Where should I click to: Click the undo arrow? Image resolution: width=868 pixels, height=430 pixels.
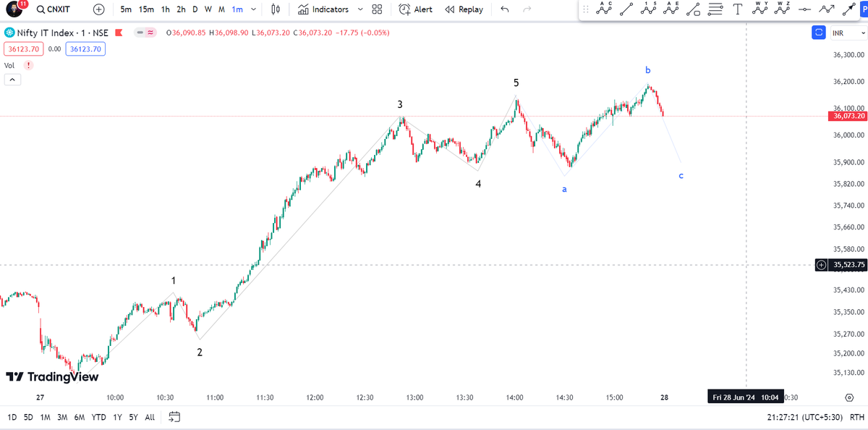(504, 9)
